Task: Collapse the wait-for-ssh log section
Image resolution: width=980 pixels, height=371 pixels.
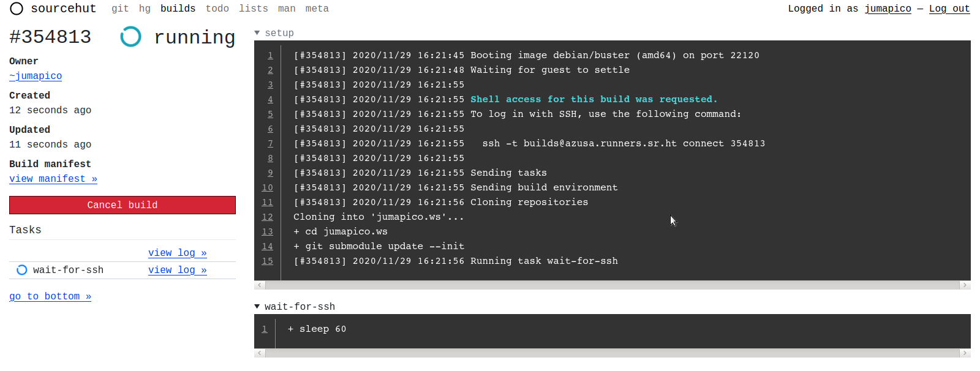Action: tap(257, 307)
